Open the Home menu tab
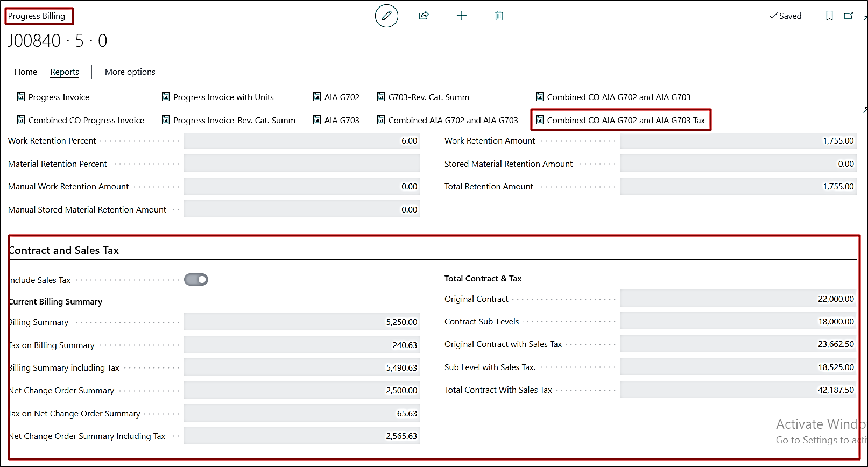The height and width of the screenshot is (467, 868). click(26, 72)
